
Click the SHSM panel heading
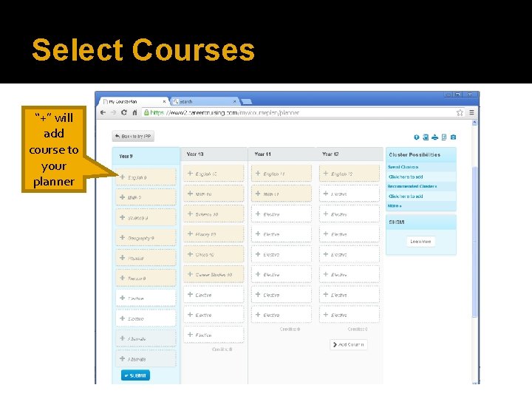coord(397,222)
